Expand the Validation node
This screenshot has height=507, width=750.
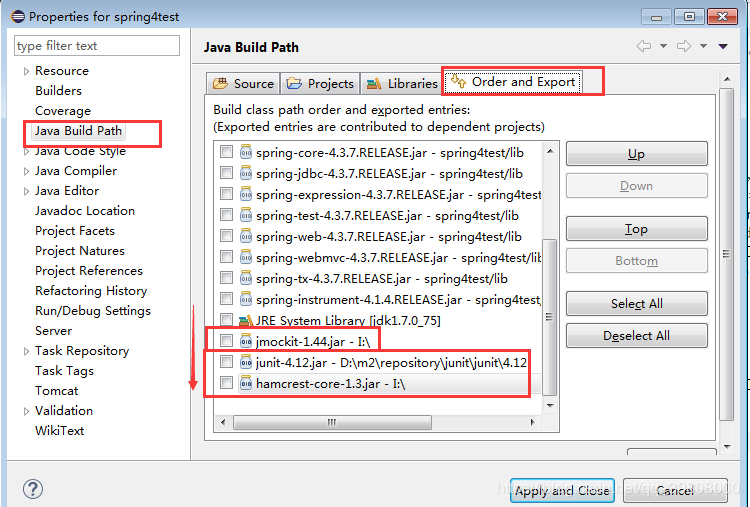[x=26, y=411]
